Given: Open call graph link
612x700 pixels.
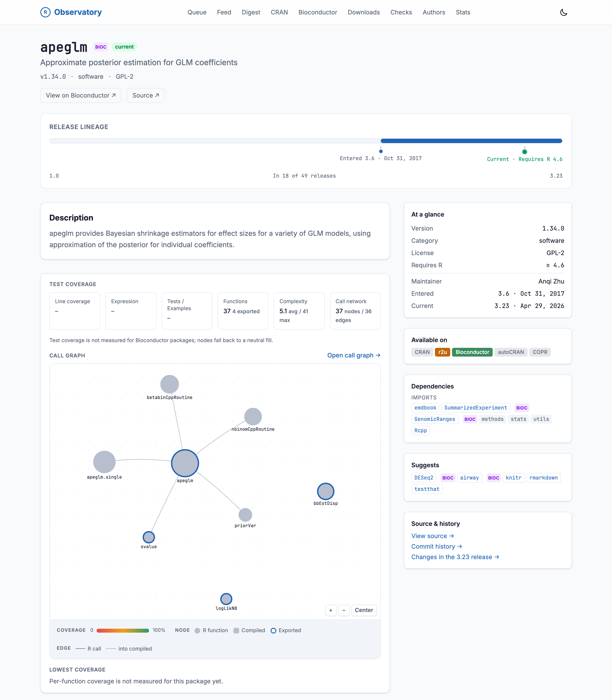Looking at the screenshot, I should [x=354, y=355].
